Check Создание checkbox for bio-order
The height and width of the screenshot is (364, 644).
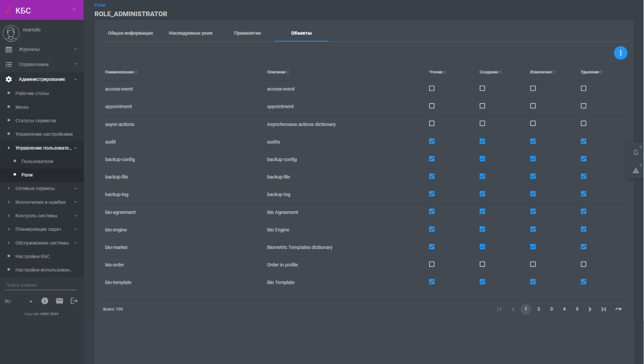tap(482, 264)
